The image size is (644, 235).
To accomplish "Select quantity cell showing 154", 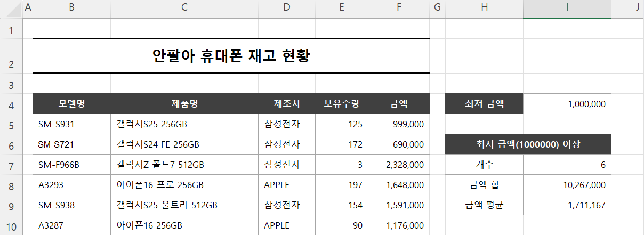I will point(342,205).
